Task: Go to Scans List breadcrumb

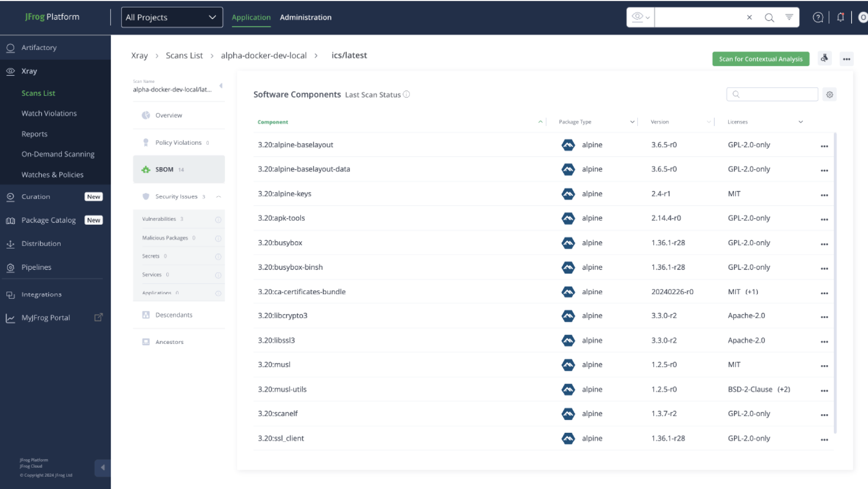Action: click(184, 55)
